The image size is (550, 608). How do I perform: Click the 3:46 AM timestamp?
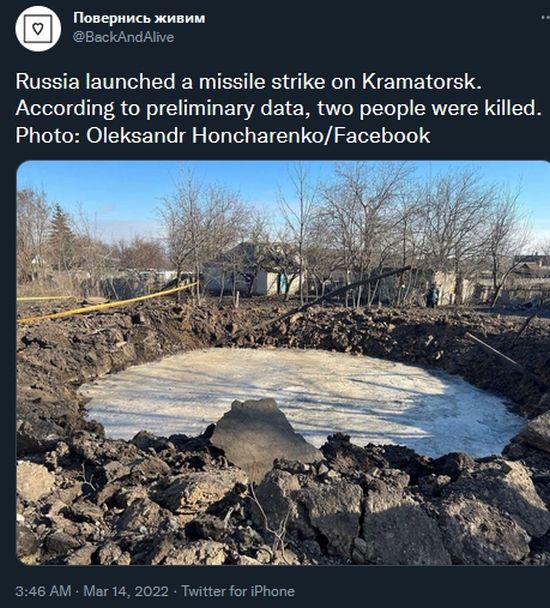point(43,591)
